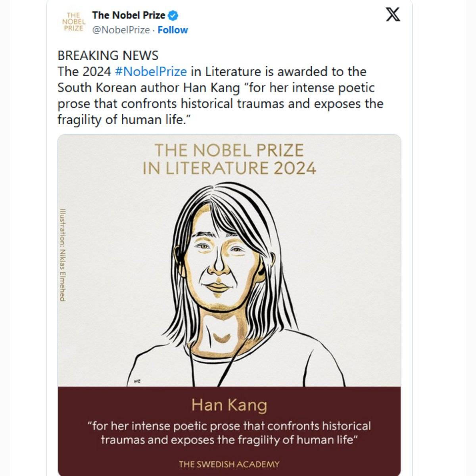The image size is (476, 476).
Task: Click "The 2024" at tweet sentence start
Action: pyautogui.click(x=84, y=72)
